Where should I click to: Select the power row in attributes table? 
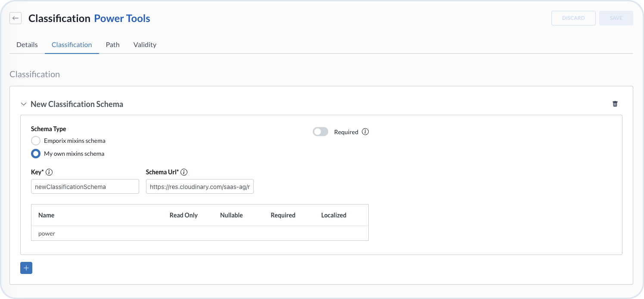point(47,233)
